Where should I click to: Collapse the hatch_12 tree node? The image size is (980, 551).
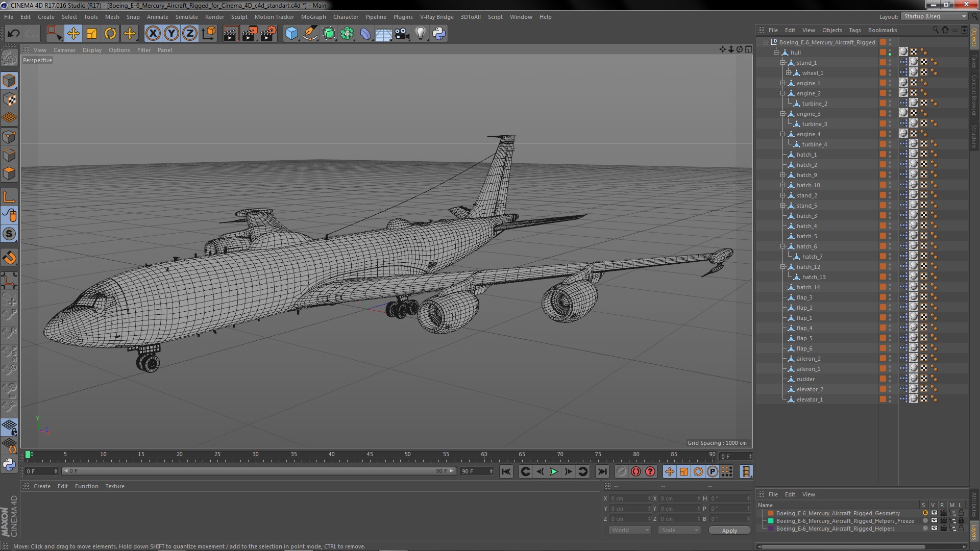(782, 267)
